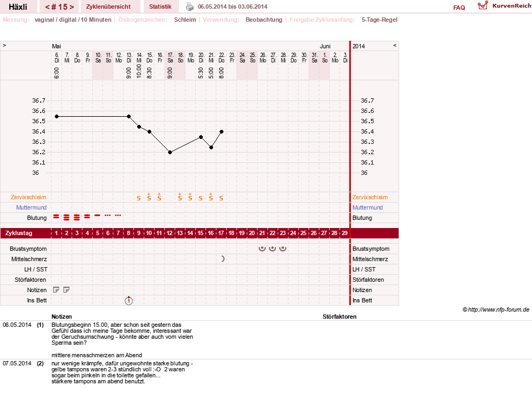Click the Zervixschleim S+ symbol on day 10
This screenshot has width=532, height=411.
tap(149, 197)
